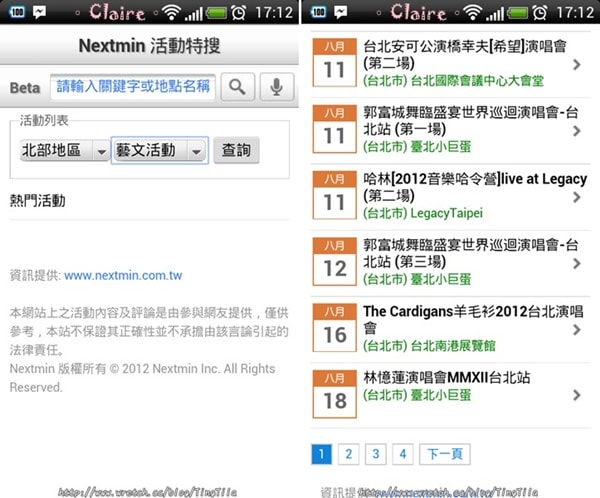The image size is (600, 498).
Task: Click the keyword or location search field
Action: coord(132,87)
